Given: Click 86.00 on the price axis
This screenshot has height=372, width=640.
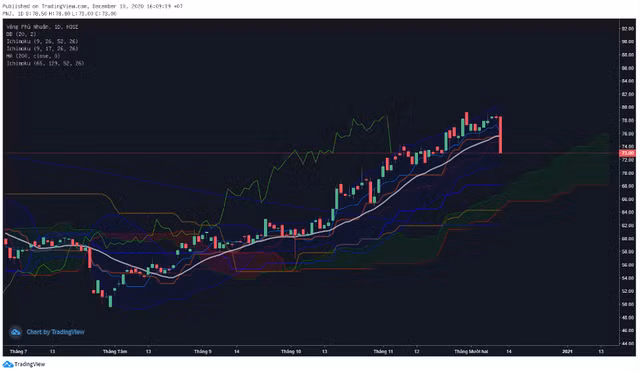Looking at the screenshot, I should [627, 68].
